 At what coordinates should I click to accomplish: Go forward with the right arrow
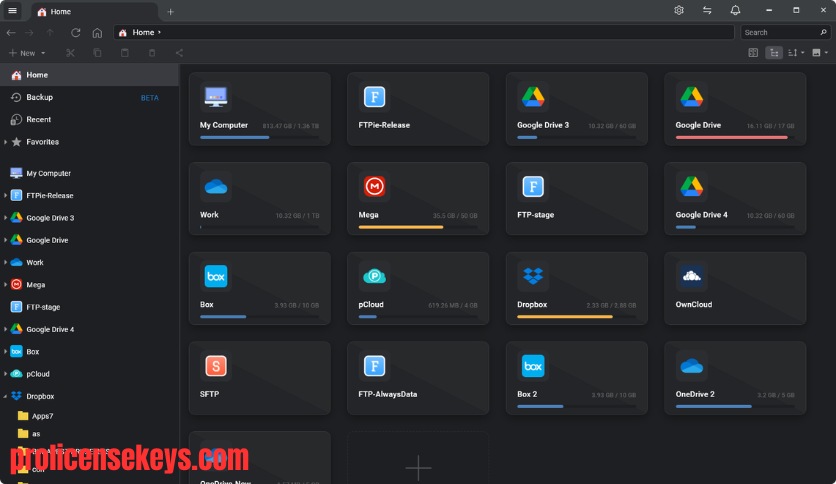[29, 33]
